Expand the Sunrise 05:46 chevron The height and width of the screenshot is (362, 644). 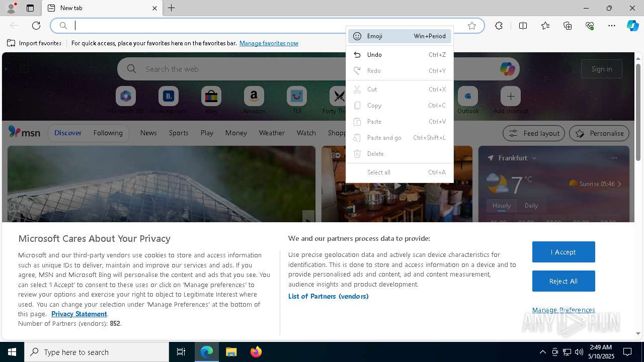coord(619,184)
